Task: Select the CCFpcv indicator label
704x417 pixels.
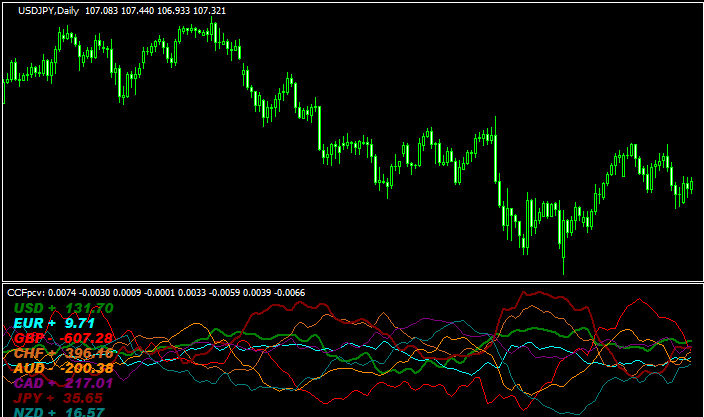Action: 25,292
